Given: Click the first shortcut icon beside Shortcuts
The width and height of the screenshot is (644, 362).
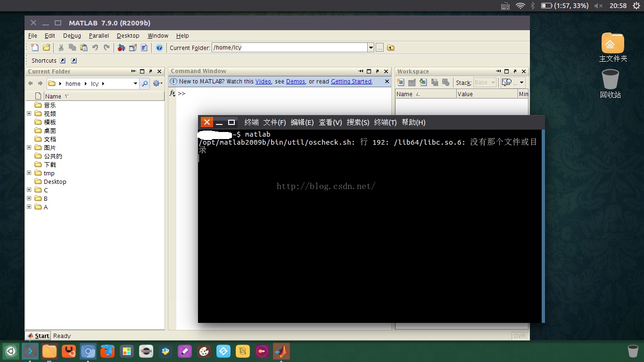Looking at the screenshot, I should click(x=63, y=60).
